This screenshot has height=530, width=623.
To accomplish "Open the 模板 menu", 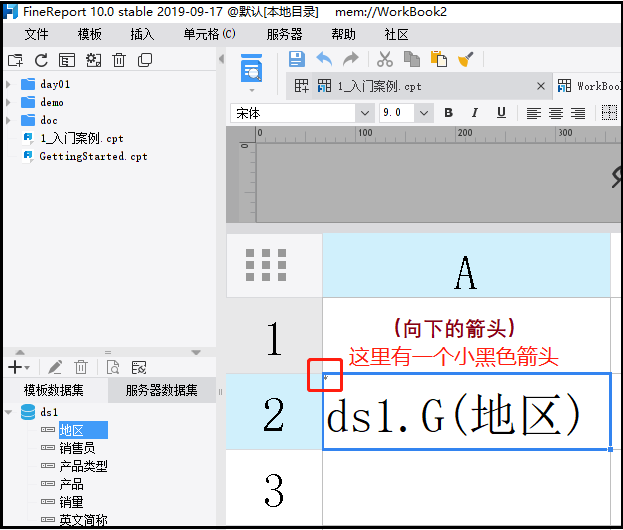I will coord(89,35).
